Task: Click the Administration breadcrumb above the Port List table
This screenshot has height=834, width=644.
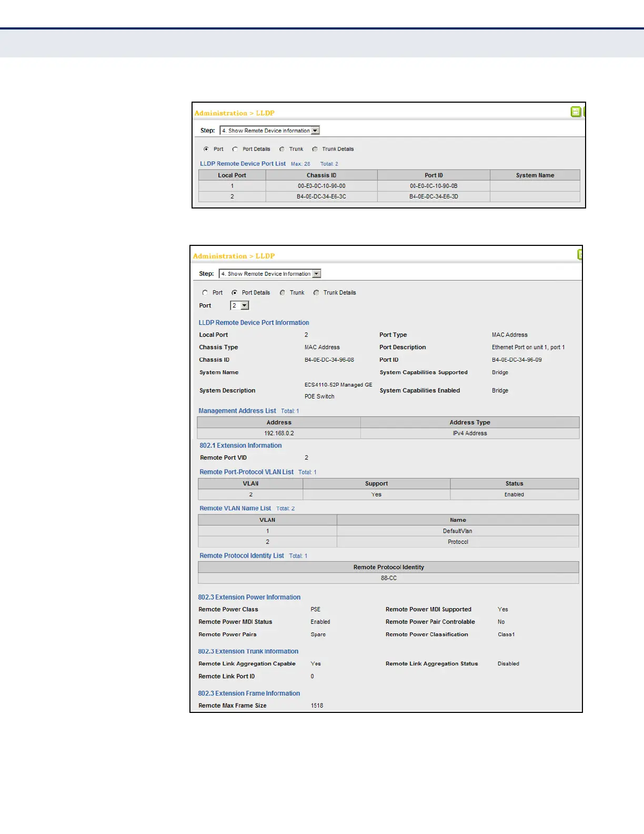Action: pyautogui.click(x=220, y=113)
